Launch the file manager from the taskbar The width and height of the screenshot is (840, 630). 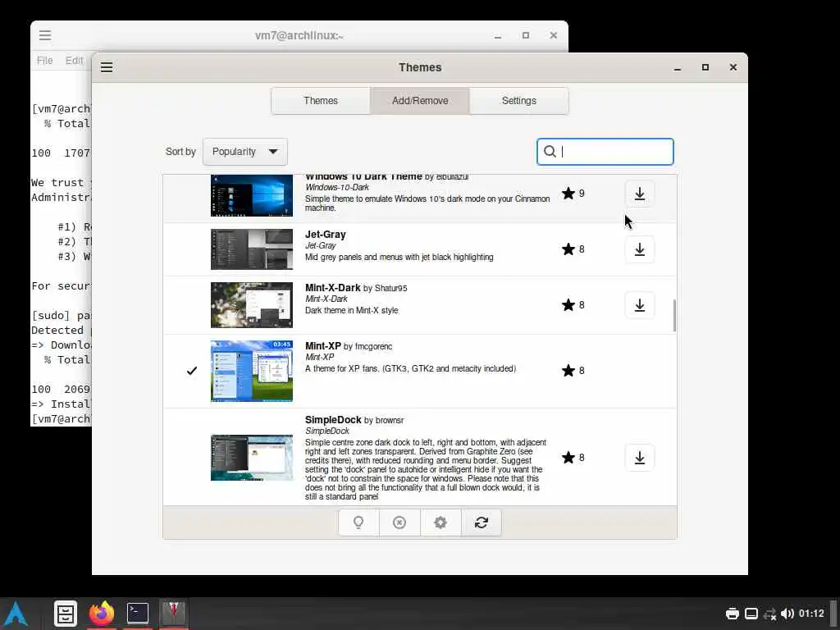66,614
